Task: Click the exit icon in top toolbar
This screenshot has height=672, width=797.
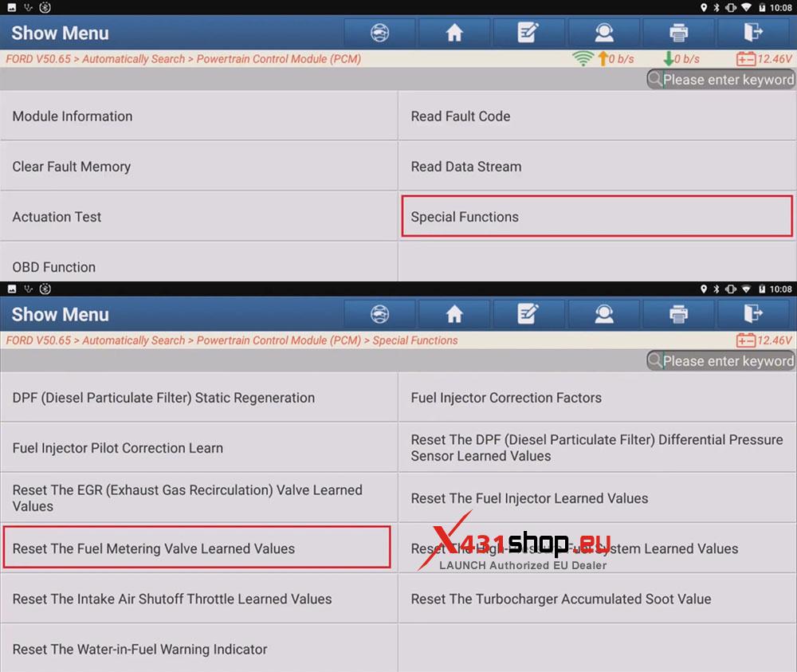Action: click(x=754, y=33)
